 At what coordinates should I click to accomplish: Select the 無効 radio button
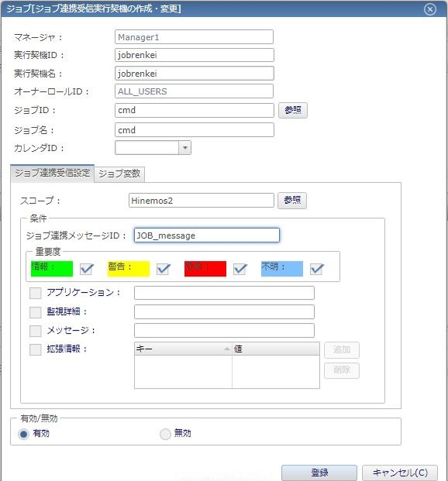165,434
